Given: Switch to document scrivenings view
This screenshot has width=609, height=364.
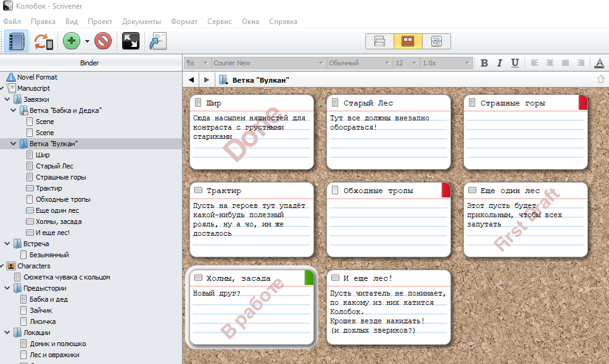Looking at the screenshot, I should point(380,41).
